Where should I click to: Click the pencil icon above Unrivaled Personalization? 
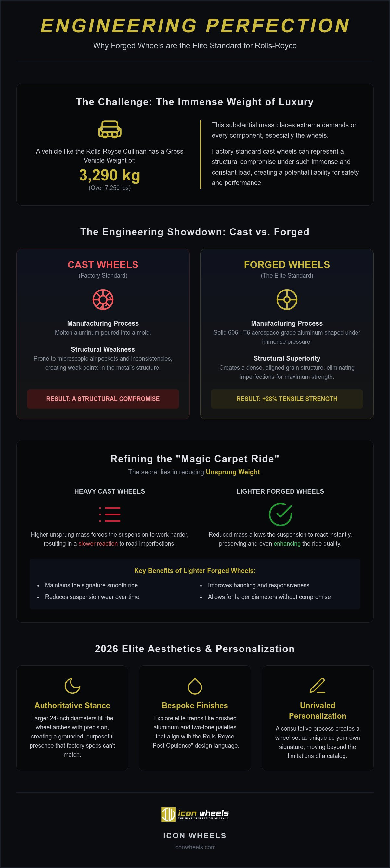click(318, 686)
